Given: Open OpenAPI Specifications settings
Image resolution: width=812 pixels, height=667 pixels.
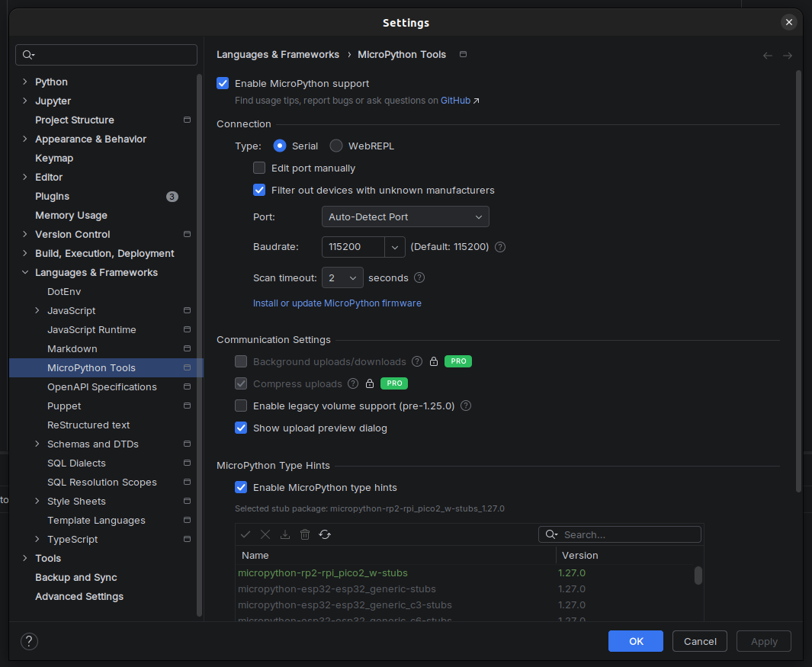Looking at the screenshot, I should click(x=102, y=386).
